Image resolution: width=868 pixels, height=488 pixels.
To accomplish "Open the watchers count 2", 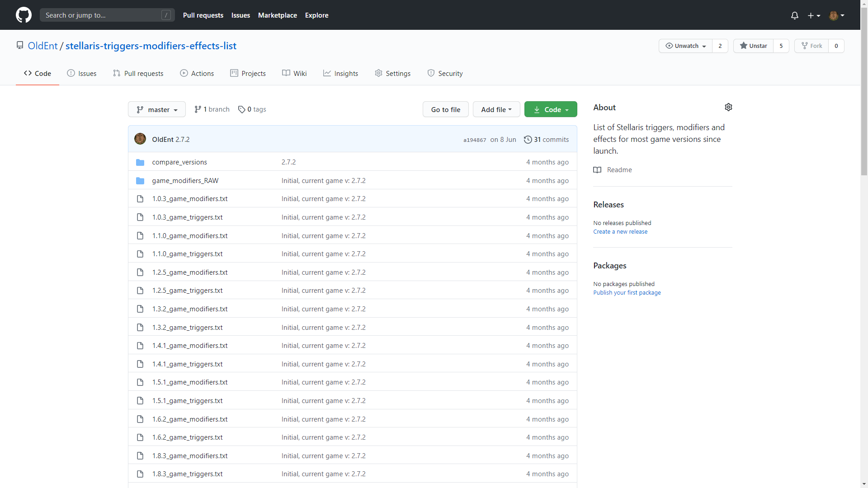I will coord(720,46).
